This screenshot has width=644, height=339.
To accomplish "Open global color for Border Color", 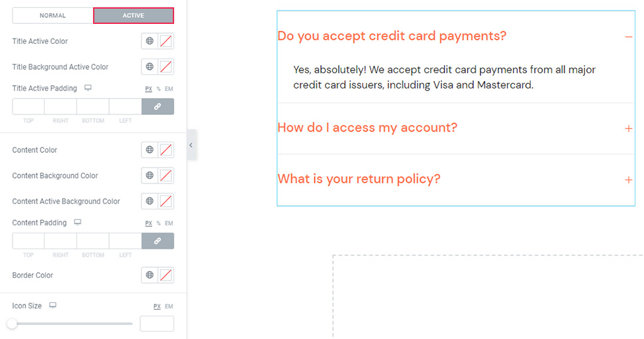I will click(x=150, y=275).
